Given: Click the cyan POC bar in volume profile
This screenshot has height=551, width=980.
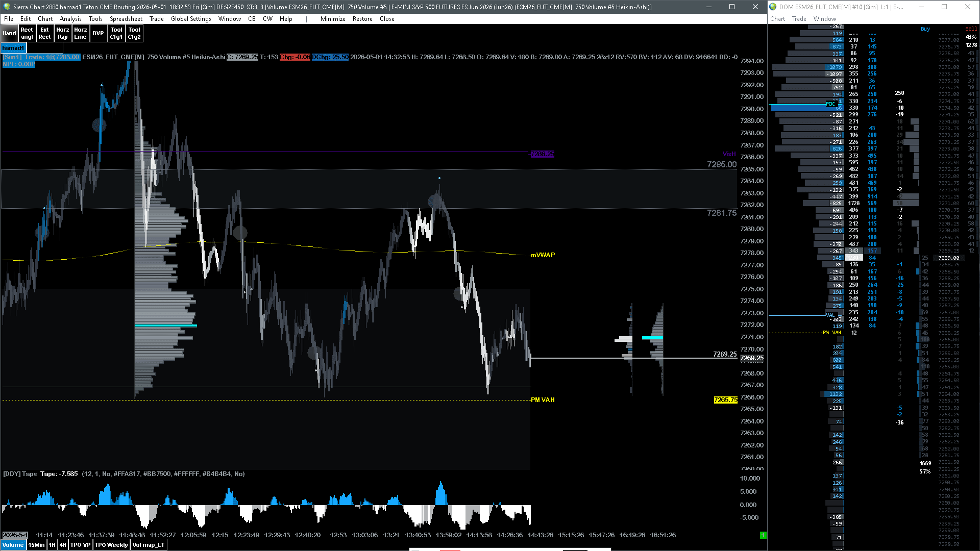Looking at the screenshot, I should 166,325.
